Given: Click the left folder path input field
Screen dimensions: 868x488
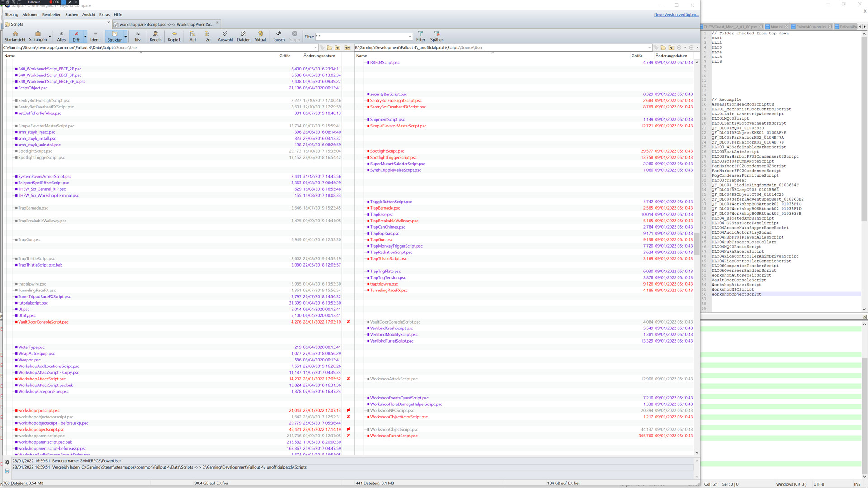Looking at the screenshot, I should 158,47.
